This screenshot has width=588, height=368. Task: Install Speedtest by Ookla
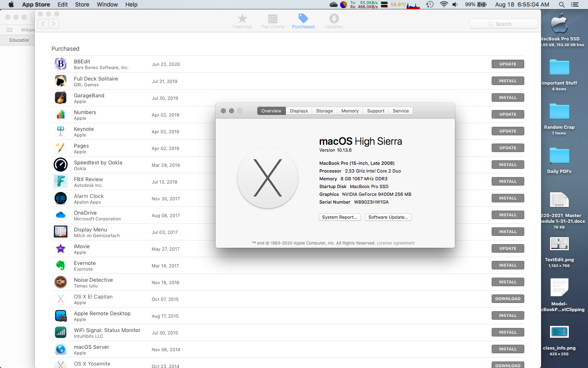[508, 165]
